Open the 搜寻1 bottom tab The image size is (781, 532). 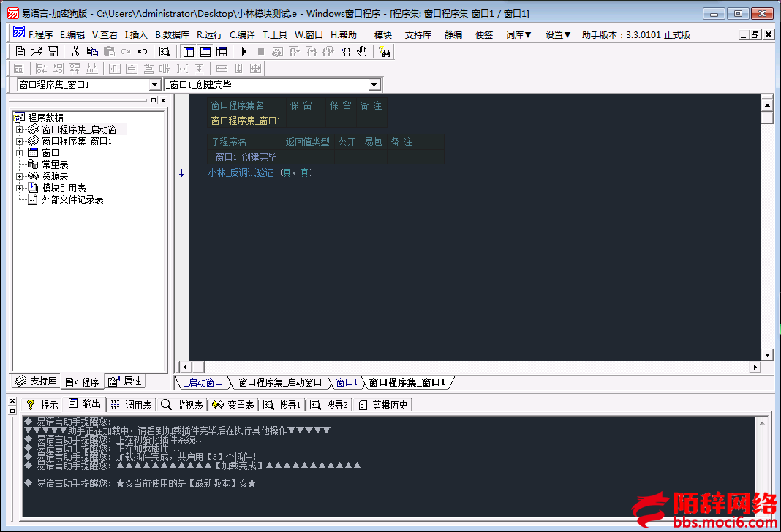tap(282, 405)
